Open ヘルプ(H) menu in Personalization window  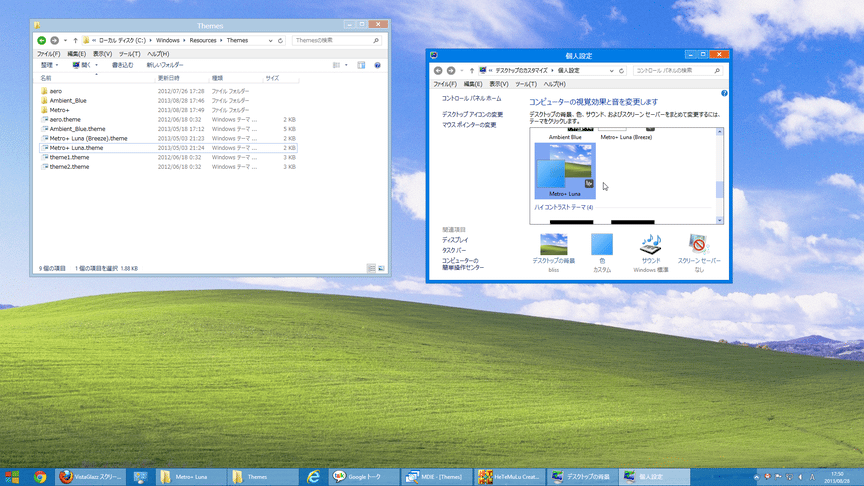554,84
